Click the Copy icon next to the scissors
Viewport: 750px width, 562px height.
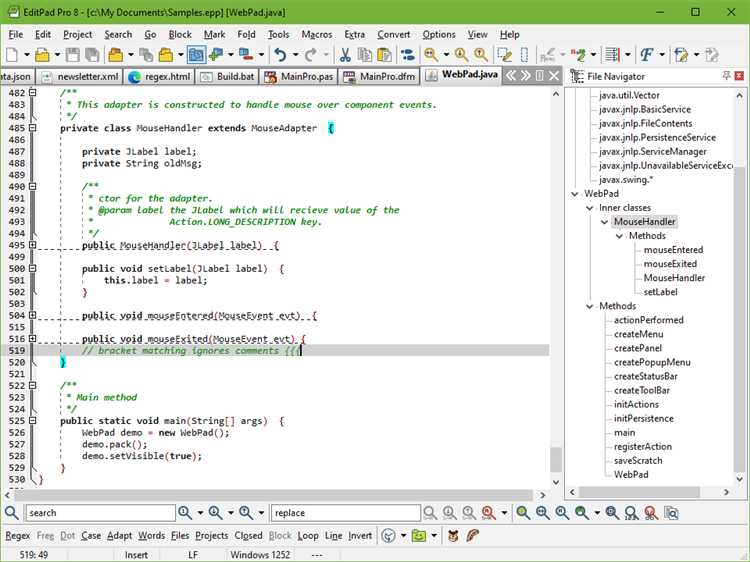365,55
